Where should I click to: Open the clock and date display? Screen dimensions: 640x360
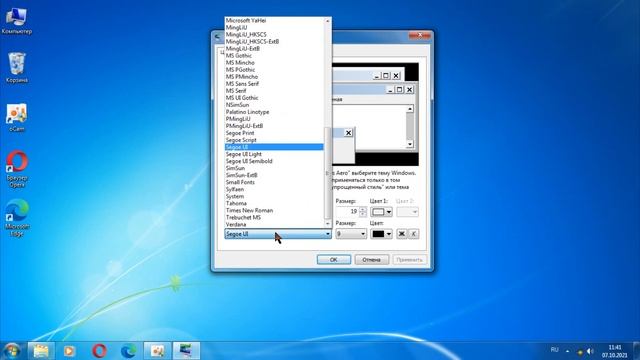pos(614,351)
